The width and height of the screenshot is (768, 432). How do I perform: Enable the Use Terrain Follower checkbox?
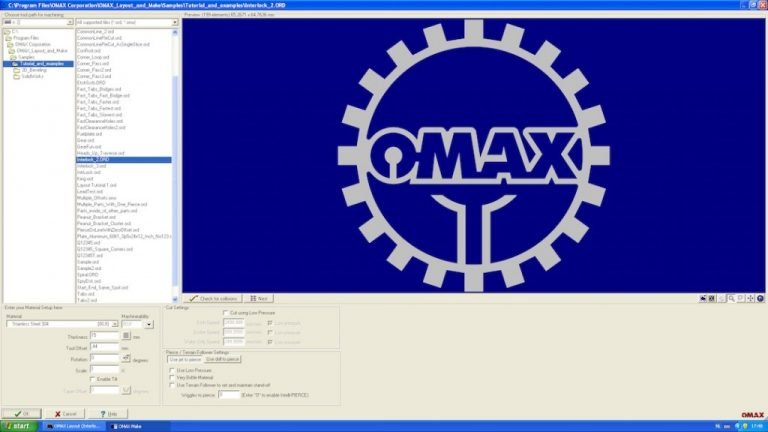[x=172, y=385]
